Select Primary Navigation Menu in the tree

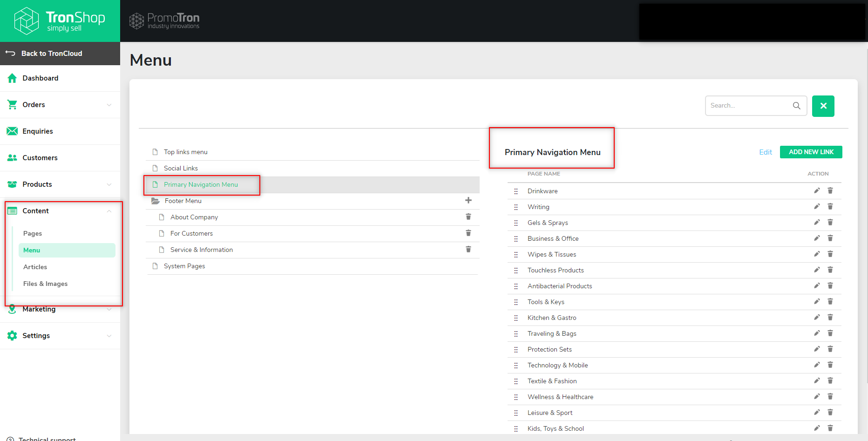tap(201, 184)
